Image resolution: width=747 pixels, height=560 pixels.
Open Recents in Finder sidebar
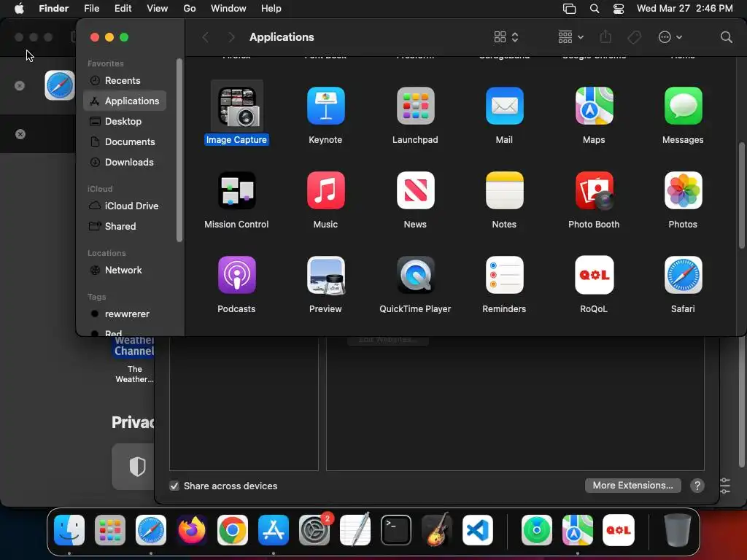pos(125,80)
